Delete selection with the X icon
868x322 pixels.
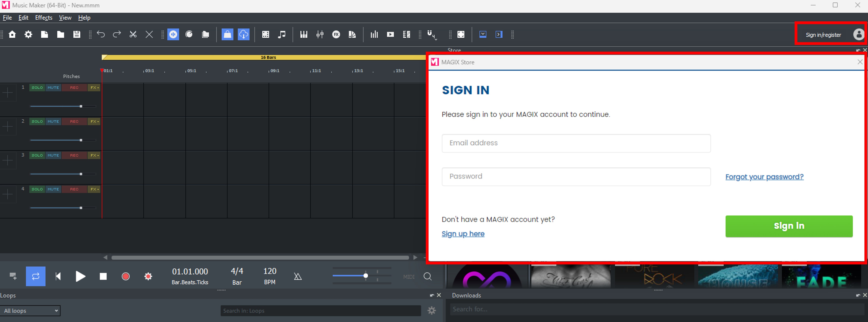(149, 34)
